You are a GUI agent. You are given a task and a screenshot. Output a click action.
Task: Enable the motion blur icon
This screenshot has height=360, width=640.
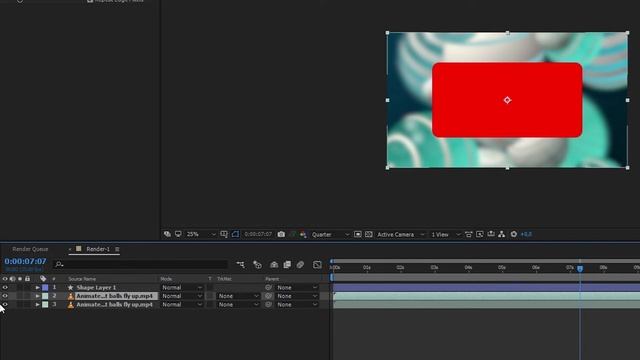pyautogui.click(x=300, y=265)
